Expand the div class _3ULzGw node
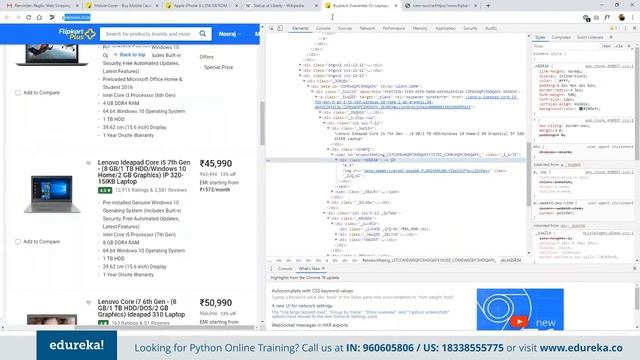Screen dimensions: 640x360 (x=328, y=202)
